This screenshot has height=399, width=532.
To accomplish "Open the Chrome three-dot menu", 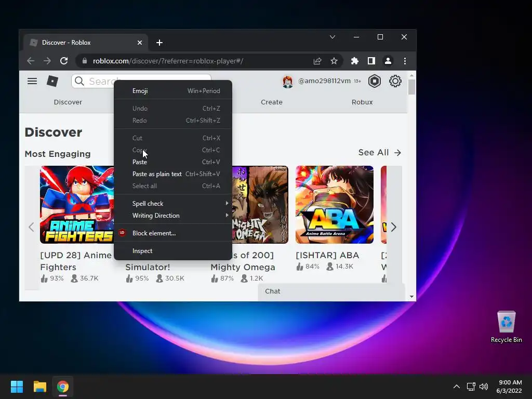I will 405,61.
